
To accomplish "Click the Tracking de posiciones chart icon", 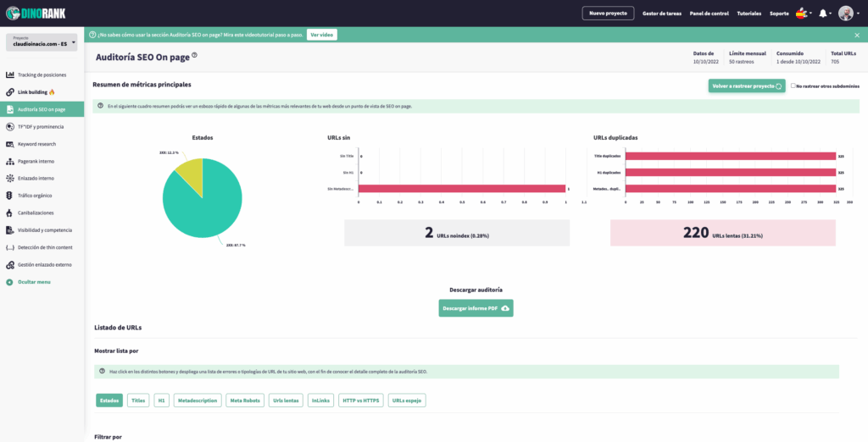I will pos(10,75).
